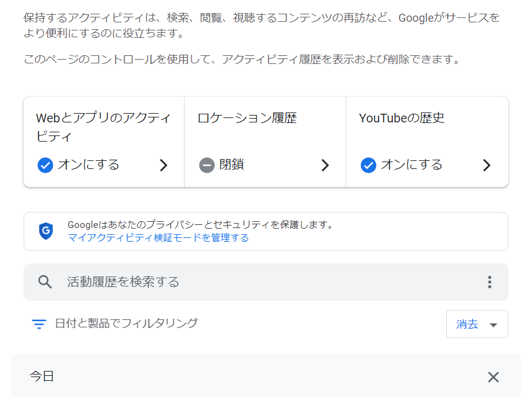Click the Google privacy shield icon
Screen dimensions: 532x397
pos(46,230)
